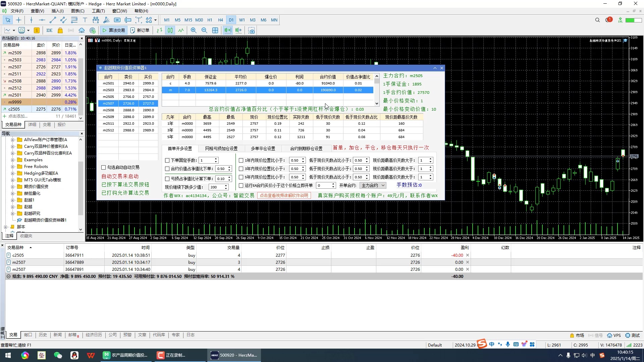This screenshot has width=644, height=362.
Task: Switch chart to line chart mode
Action: click(x=181, y=31)
